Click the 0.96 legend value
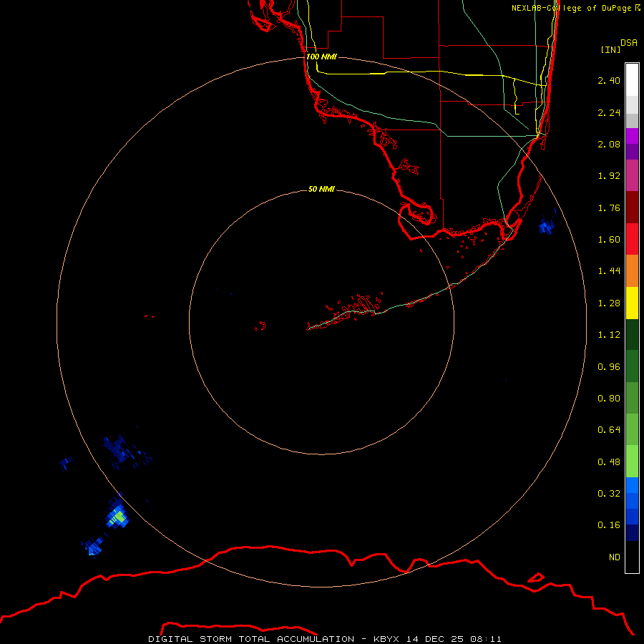The image size is (644, 644). pos(609,367)
